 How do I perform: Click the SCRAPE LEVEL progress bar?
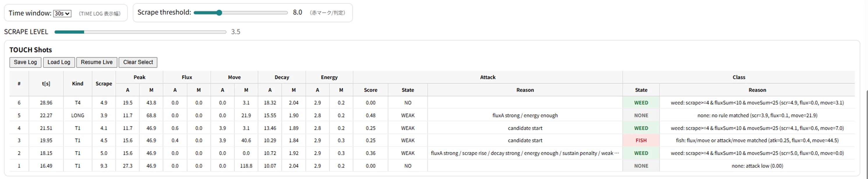coord(140,32)
